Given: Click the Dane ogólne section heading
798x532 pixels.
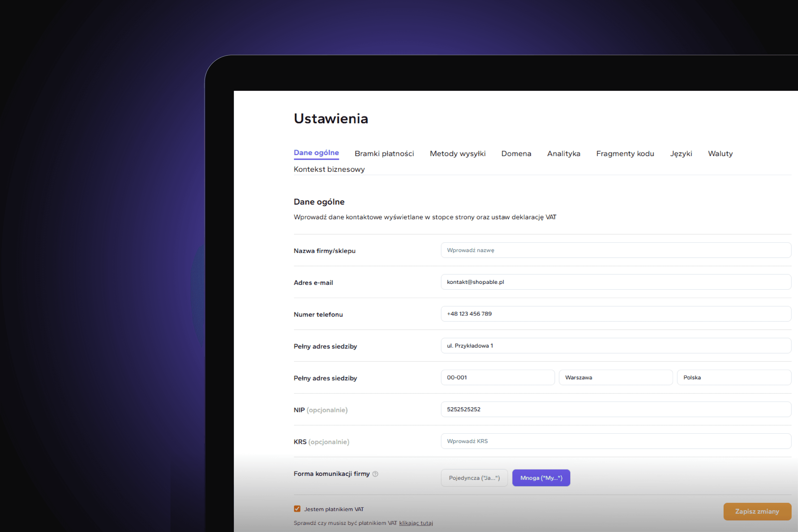Looking at the screenshot, I should coord(319,202).
